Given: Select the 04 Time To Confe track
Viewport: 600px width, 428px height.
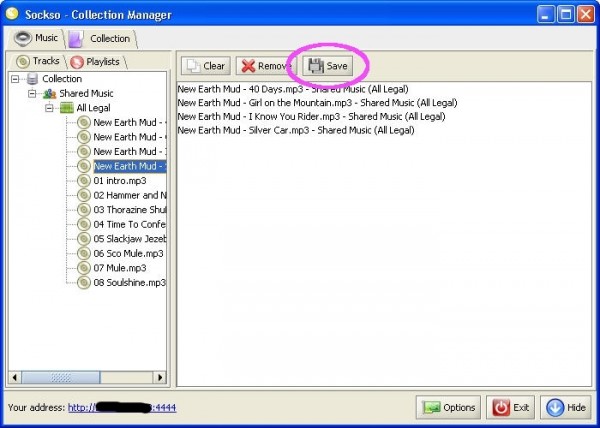Looking at the screenshot, I should pos(130,224).
